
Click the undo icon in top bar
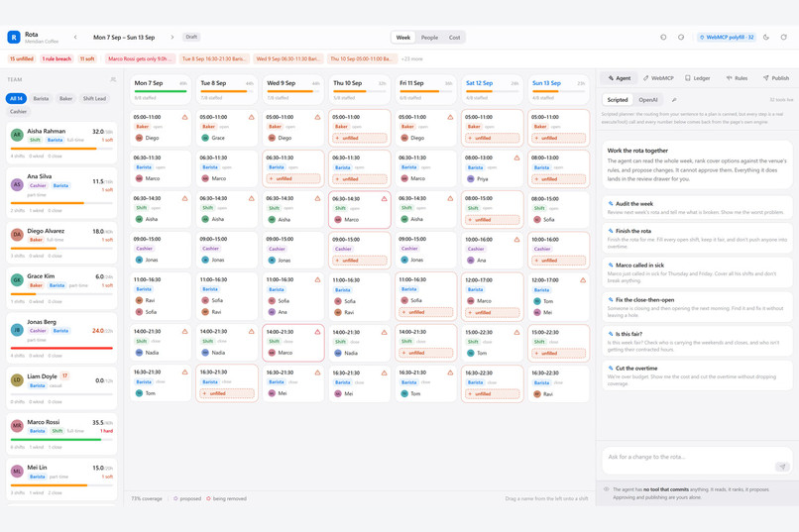pos(663,38)
